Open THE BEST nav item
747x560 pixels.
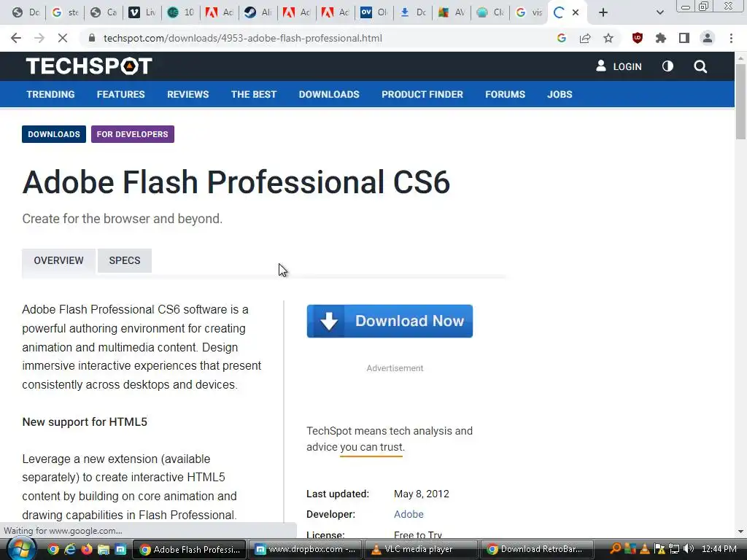(253, 94)
